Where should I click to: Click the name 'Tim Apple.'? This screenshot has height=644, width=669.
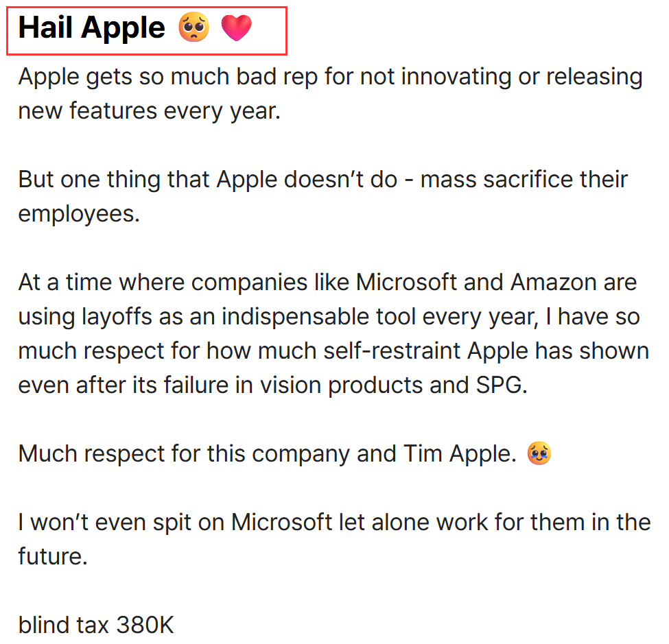(x=460, y=453)
